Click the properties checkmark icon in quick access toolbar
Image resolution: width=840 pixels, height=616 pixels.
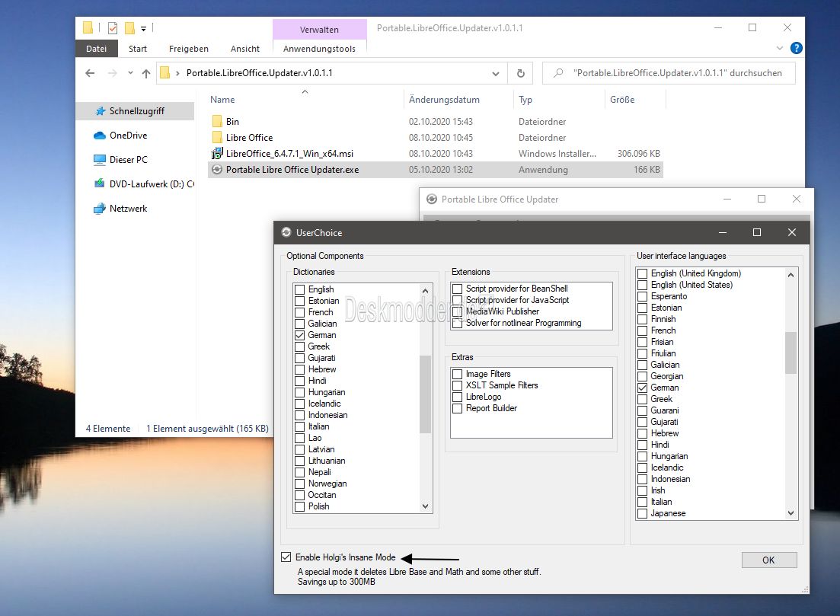[113, 28]
